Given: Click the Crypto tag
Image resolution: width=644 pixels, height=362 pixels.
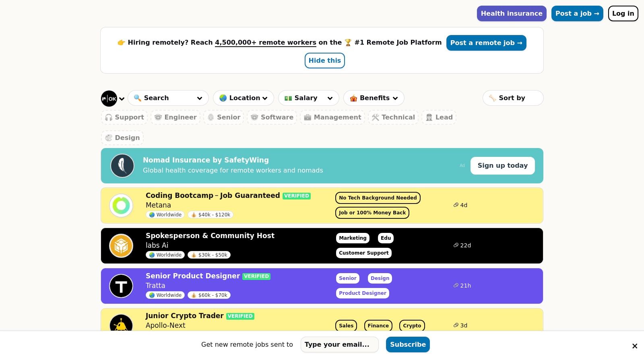Looking at the screenshot, I should pyautogui.click(x=412, y=326).
